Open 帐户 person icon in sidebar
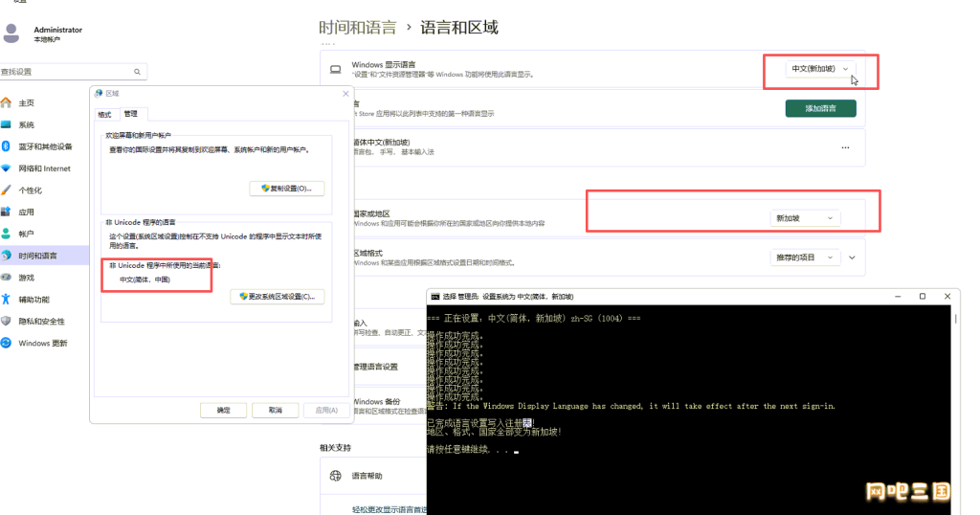Image resolution: width=980 pixels, height=515 pixels. (7, 234)
